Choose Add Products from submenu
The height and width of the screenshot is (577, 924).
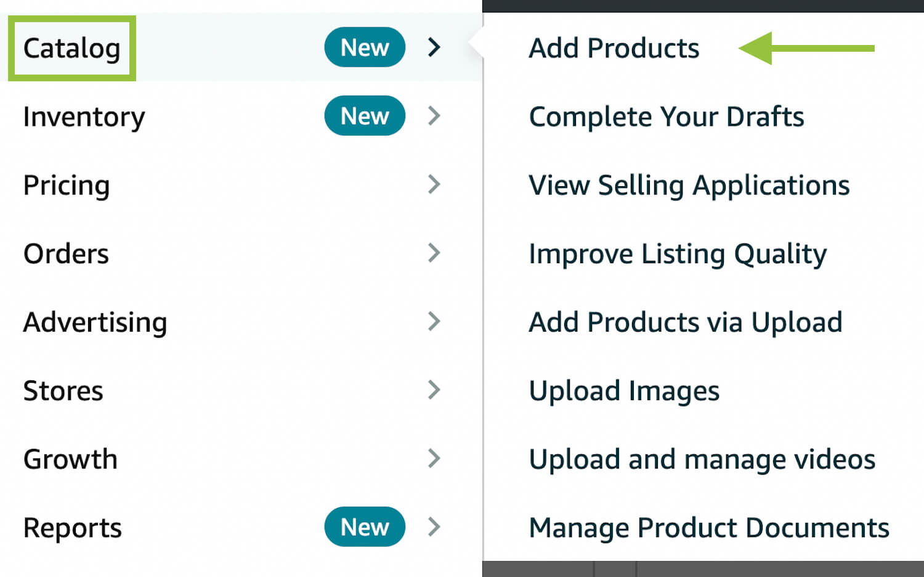614,48
